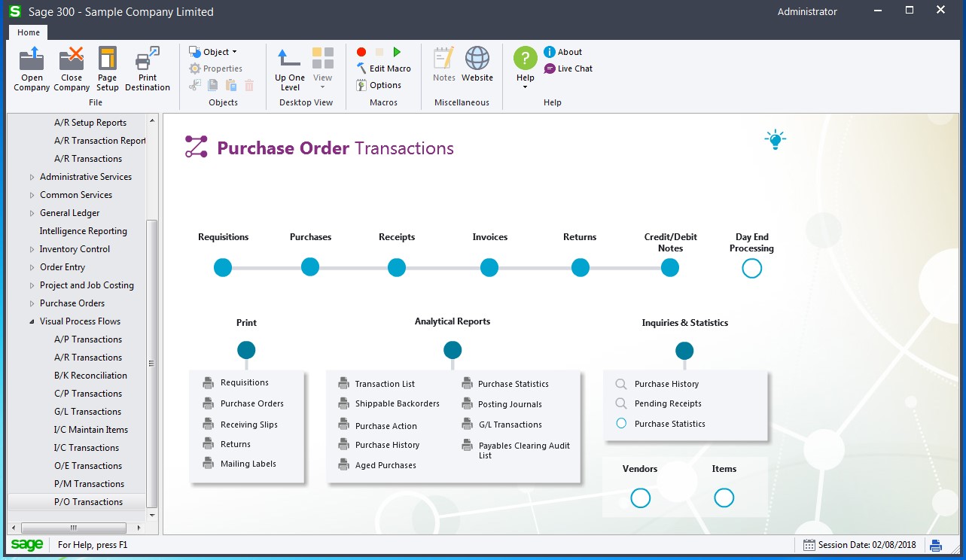
Task: Select the Home ribbon tab
Action: click(29, 32)
